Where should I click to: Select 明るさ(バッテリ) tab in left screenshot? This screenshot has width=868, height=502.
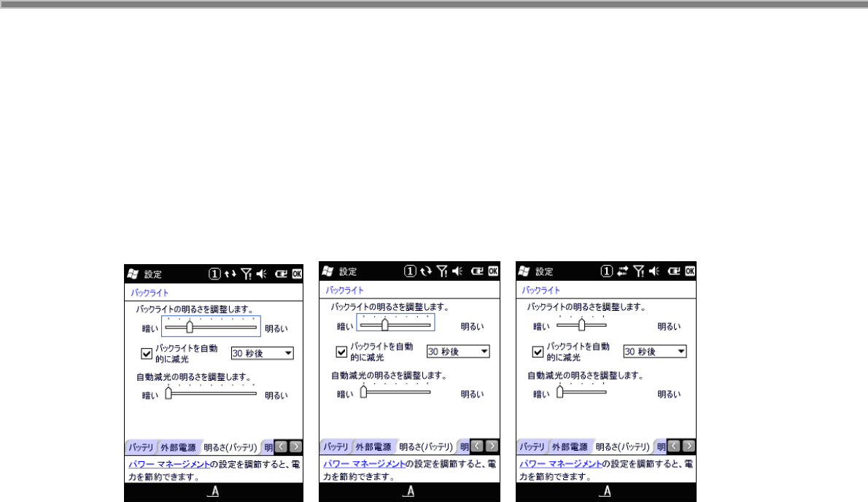click(x=230, y=447)
